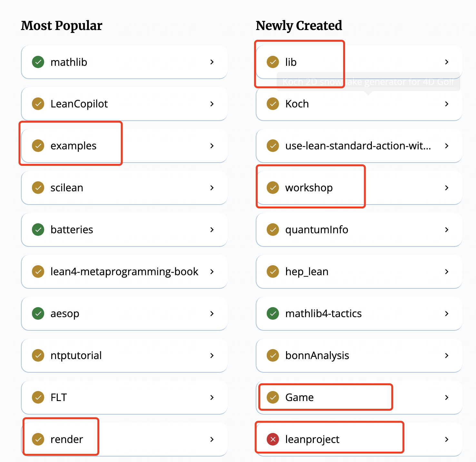Click the yellow status icon beside LeanCopilot
This screenshot has height=462, width=476.
[38, 104]
